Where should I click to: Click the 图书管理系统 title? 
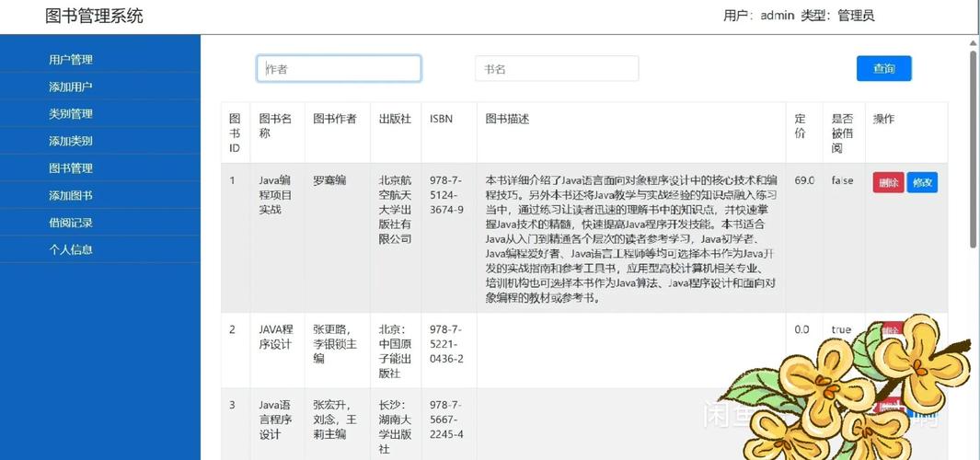click(95, 16)
